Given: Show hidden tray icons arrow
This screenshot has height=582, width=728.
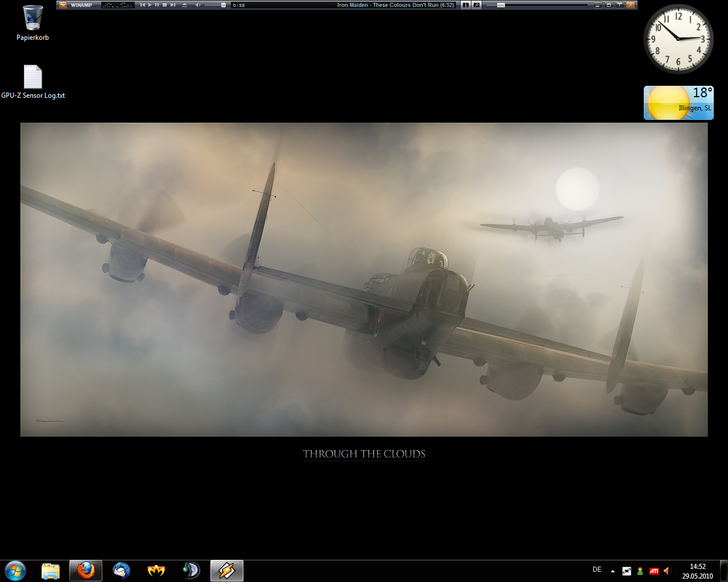Looking at the screenshot, I should click(613, 571).
